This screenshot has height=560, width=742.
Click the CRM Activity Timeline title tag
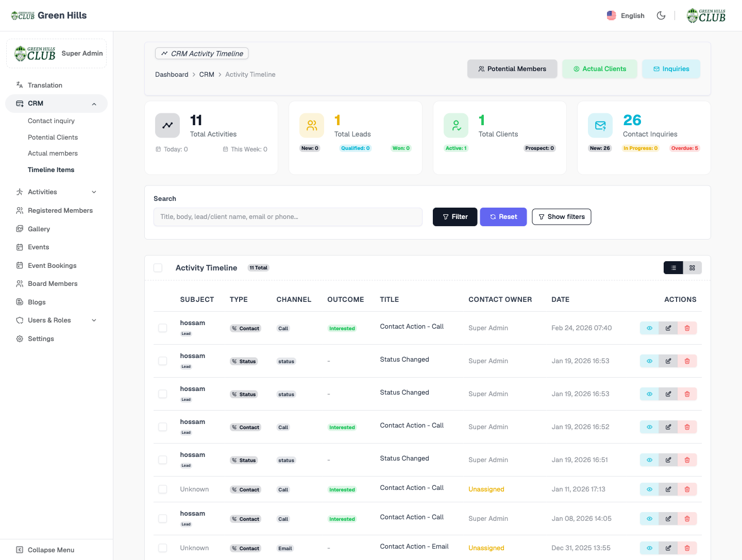[x=202, y=54]
